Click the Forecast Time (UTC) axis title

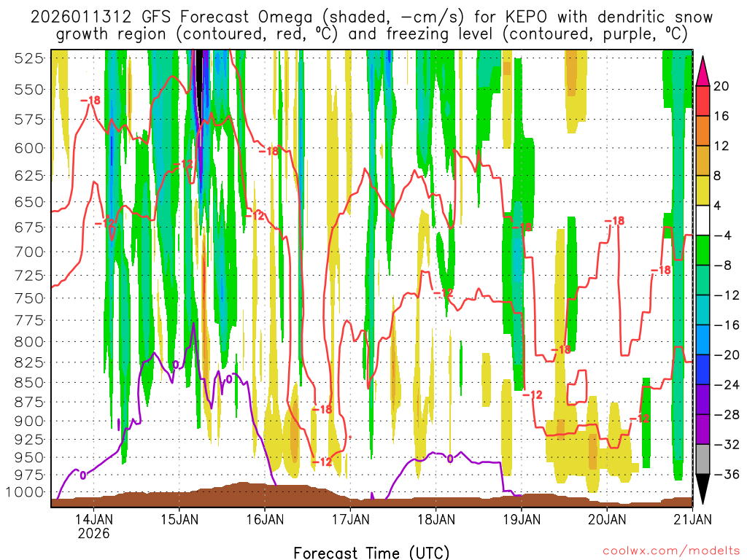371,552
